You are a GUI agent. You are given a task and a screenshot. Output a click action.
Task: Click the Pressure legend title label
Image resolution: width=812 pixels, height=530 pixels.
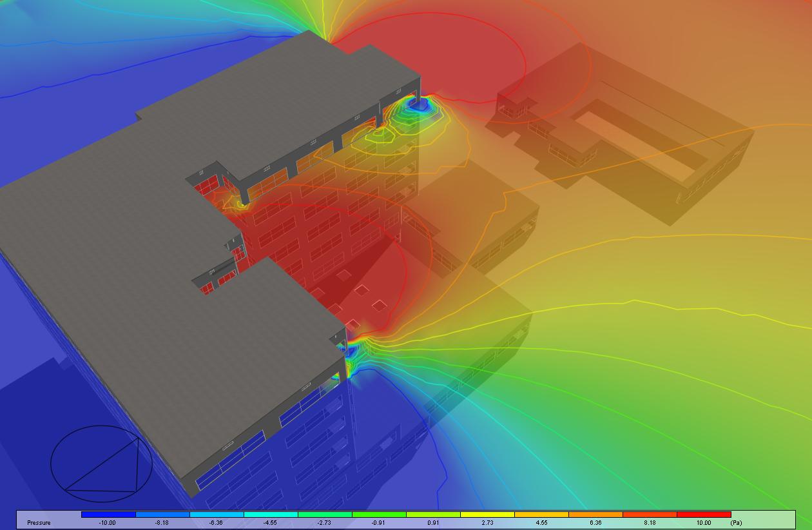39,523
